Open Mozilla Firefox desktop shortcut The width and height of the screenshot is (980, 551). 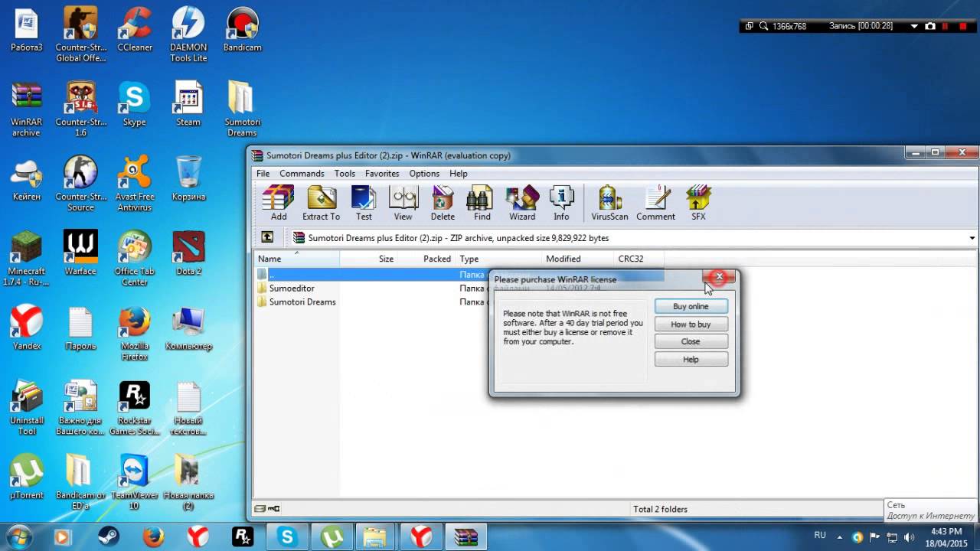135,334
